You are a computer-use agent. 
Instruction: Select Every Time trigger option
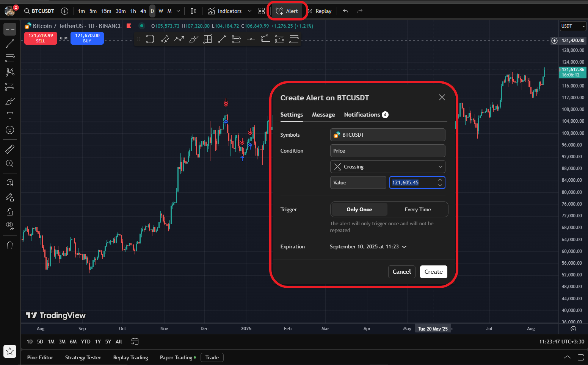[418, 209]
